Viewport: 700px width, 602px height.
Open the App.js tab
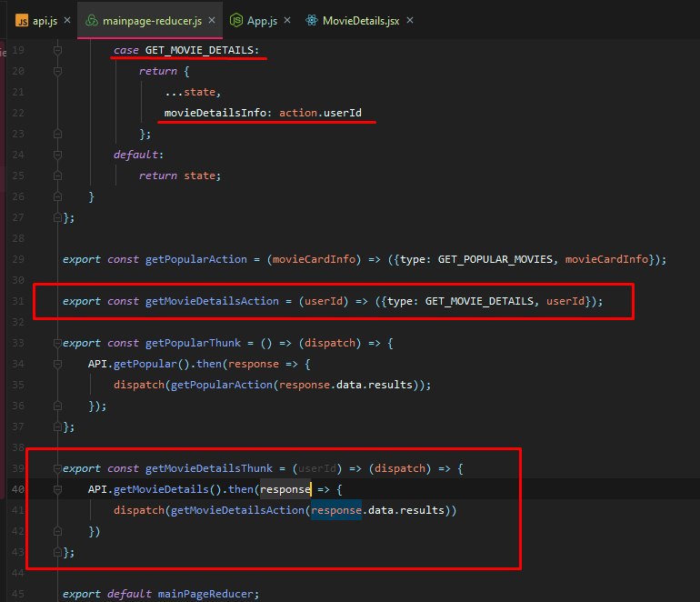[x=262, y=21]
